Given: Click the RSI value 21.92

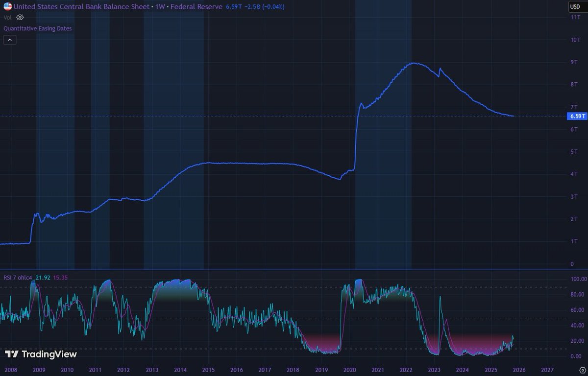Looking at the screenshot, I should click(x=43, y=277).
